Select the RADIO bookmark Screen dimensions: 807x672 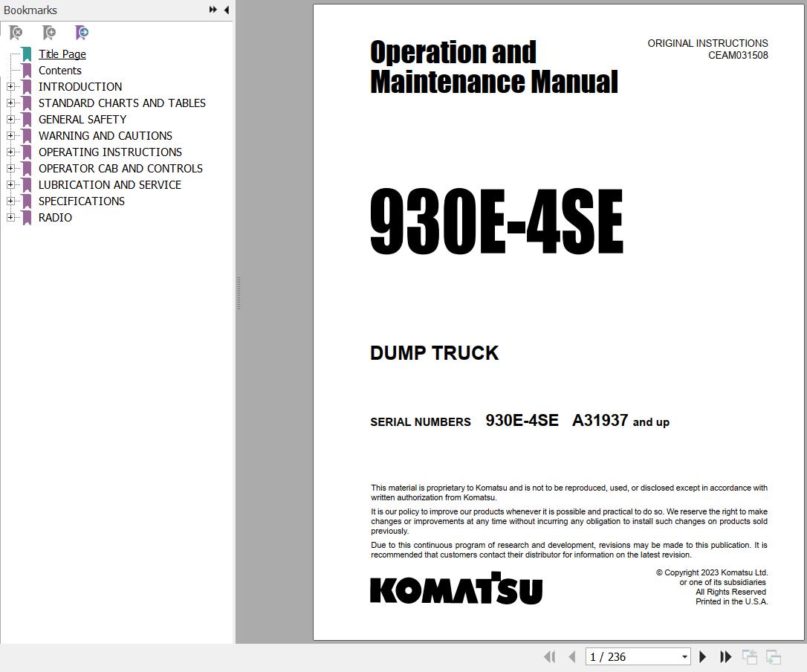click(x=55, y=218)
